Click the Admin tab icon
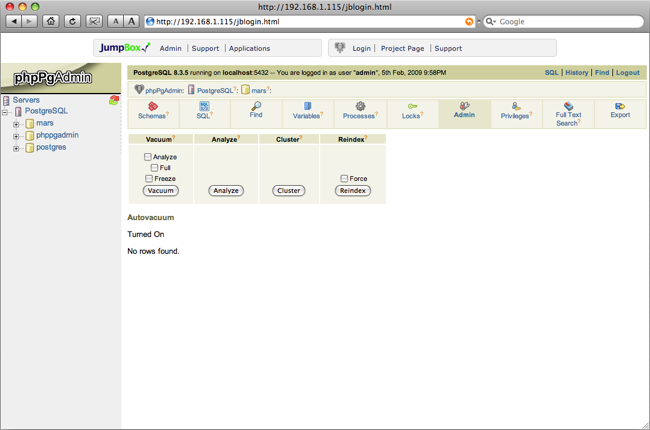The width and height of the screenshot is (650, 430). 464,106
